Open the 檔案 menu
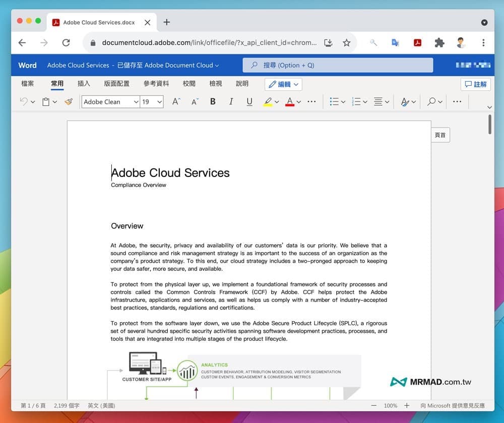504x423 pixels. [x=27, y=84]
